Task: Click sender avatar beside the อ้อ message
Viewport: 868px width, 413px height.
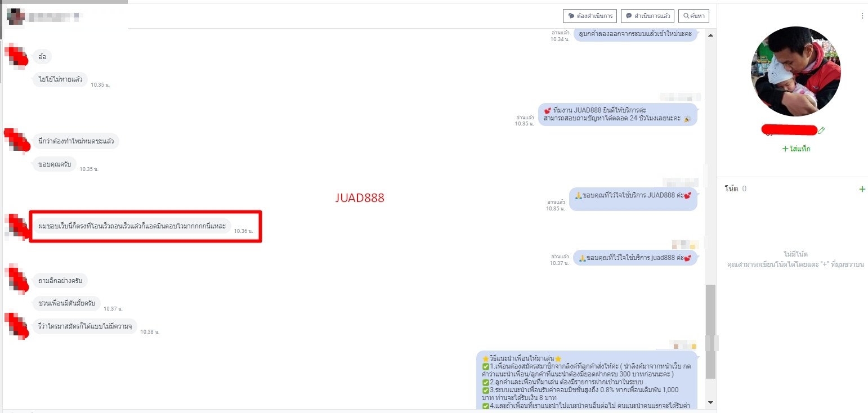Action: click(16, 56)
